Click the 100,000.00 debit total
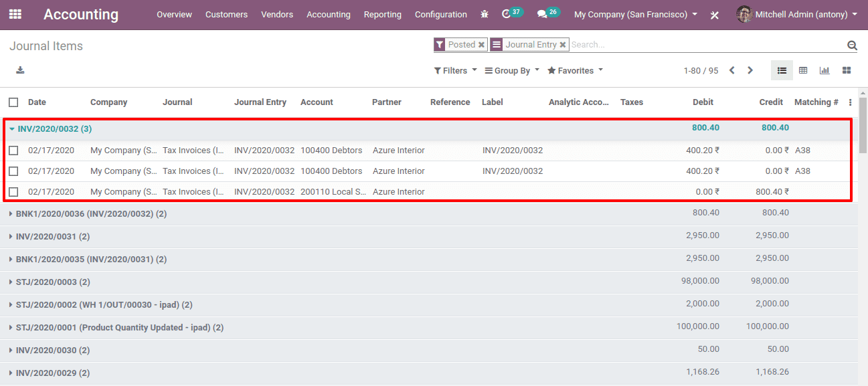The height and width of the screenshot is (386, 868). 699,326
